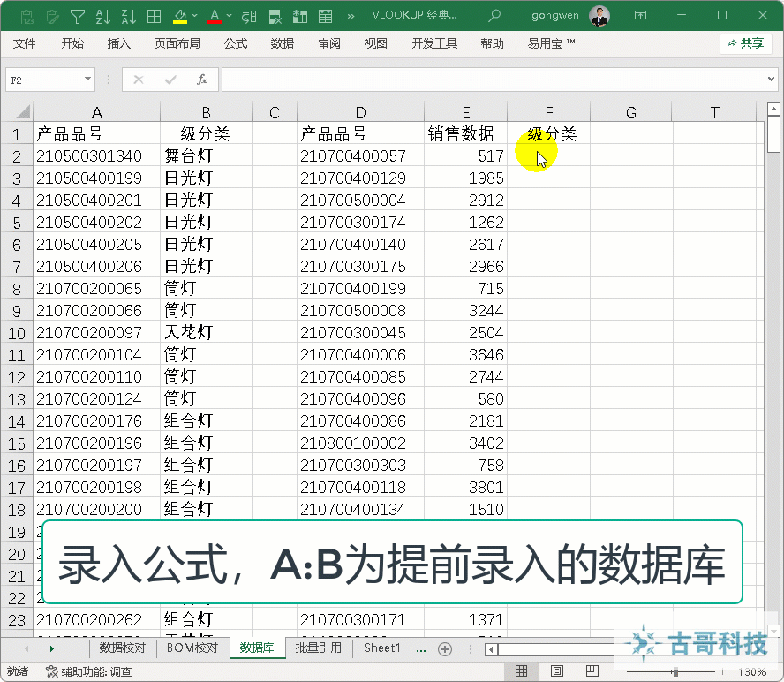
Task: Open the font color dropdown arrow
Action: [x=228, y=15]
